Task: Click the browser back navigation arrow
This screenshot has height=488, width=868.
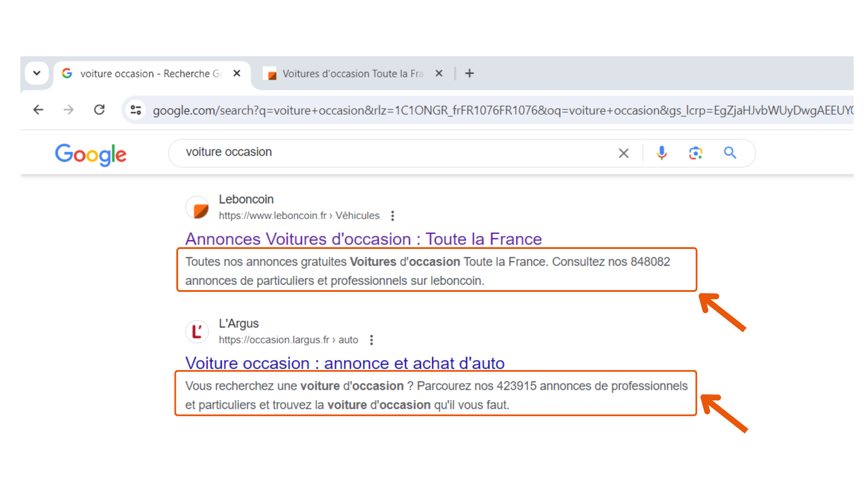Action: click(x=39, y=110)
